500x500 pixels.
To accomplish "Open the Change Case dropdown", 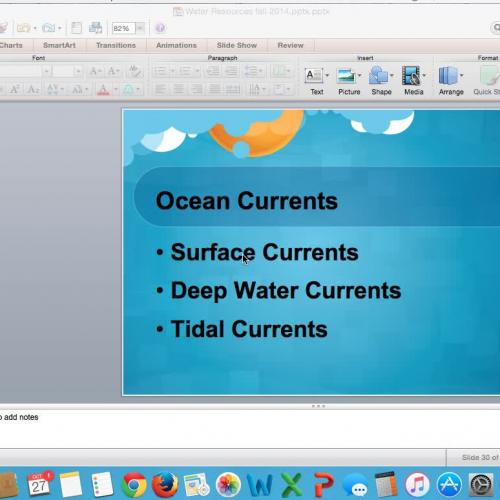I will 80,89.
